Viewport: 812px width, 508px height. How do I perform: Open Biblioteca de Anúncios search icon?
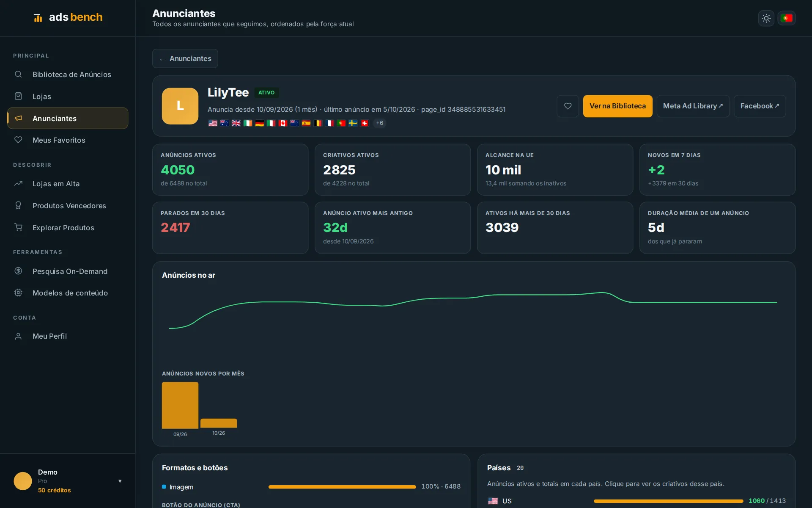click(x=18, y=75)
